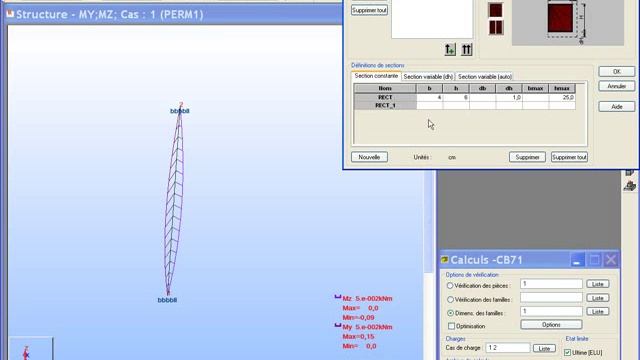Click the OK button in the section dialog
This screenshot has width=640, height=360.
(x=617, y=71)
